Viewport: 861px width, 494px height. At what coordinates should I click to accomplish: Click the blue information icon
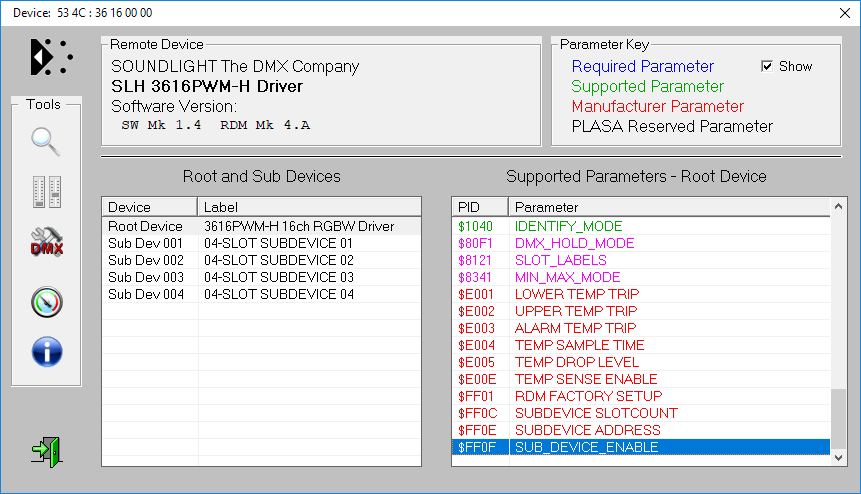[46, 352]
